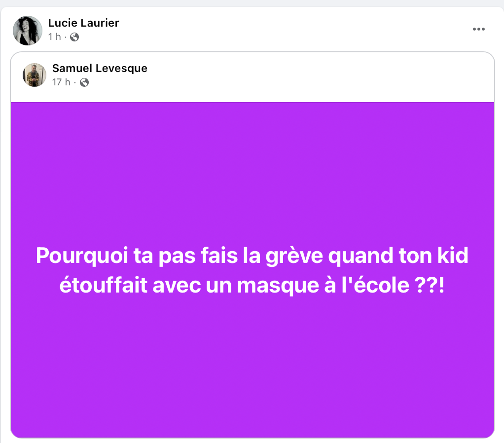The image size is (504, 443).
Task: Click the word 'quand' in the post
Action: click(360, 256)
